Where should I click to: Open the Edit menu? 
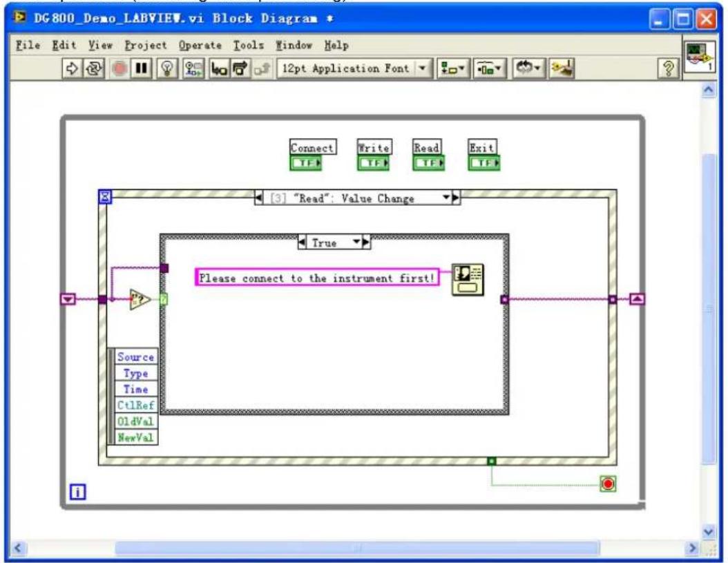pos(64,45)
